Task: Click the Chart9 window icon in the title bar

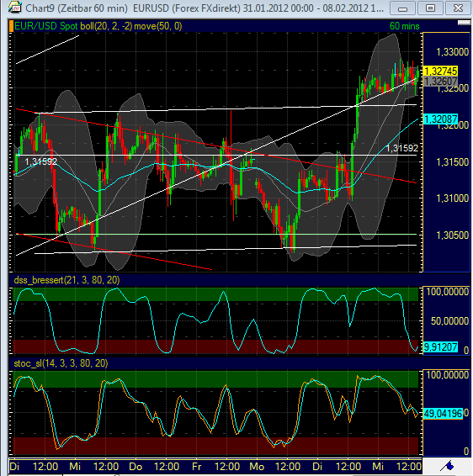Action: [14, 7]
